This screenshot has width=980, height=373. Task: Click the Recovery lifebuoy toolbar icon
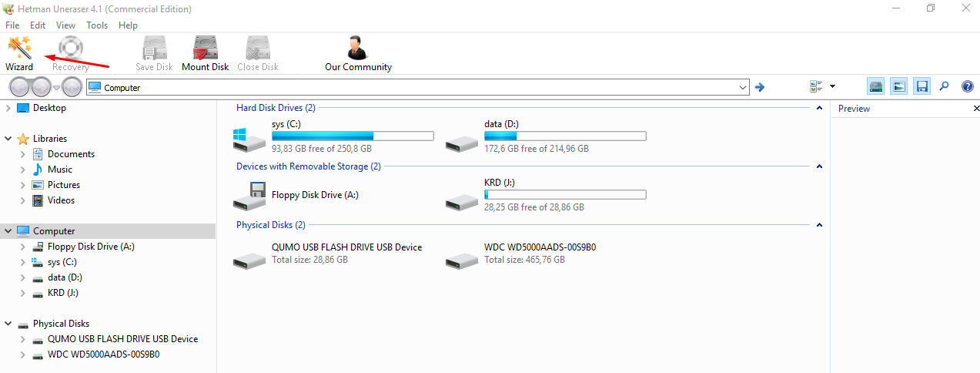[x=71, y=49]
